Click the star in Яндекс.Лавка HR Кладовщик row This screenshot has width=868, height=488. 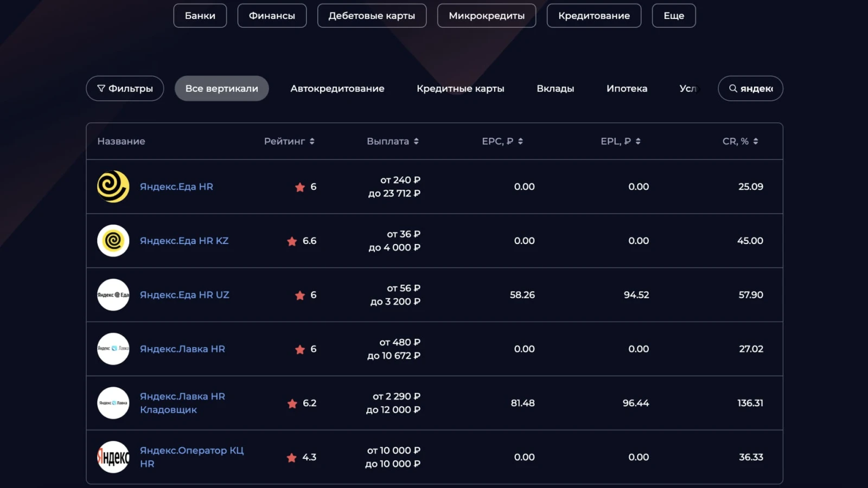pyautogui.click(x=291, y=403)
